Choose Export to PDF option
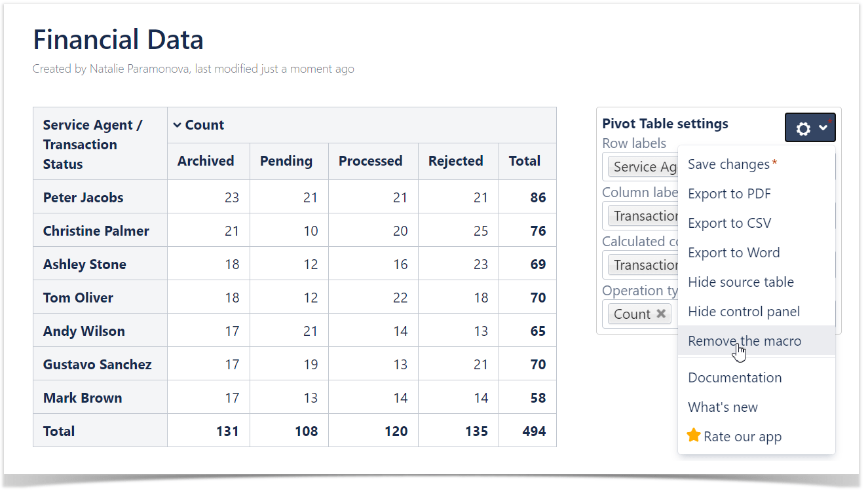This screenshot has height=493, width=868. point(729,194)
